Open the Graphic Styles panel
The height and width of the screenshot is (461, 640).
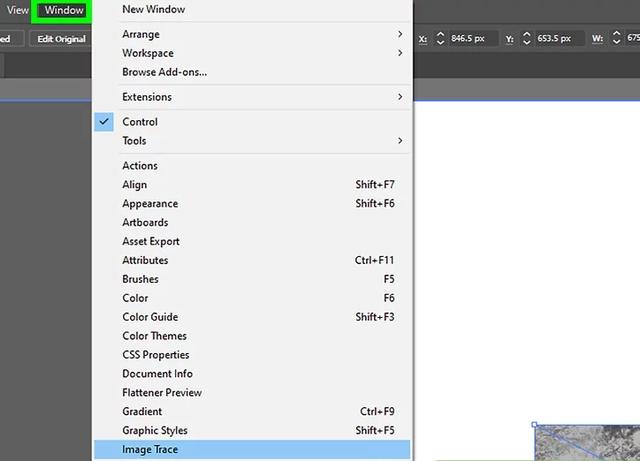pos(252,430)
